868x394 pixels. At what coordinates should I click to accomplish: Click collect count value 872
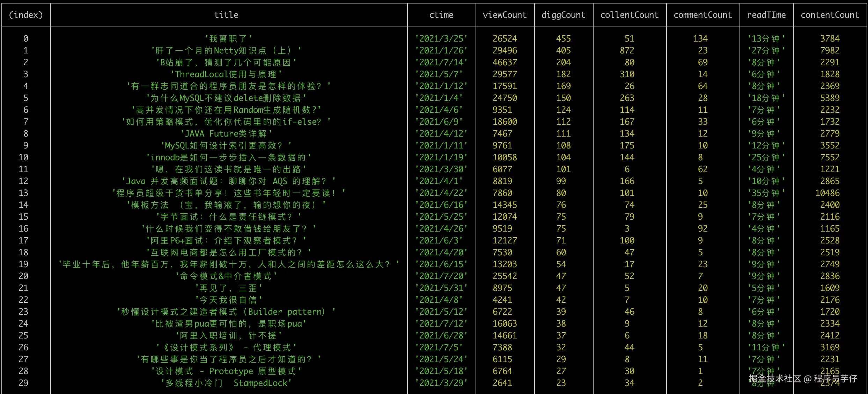click(x=627, y=51)
